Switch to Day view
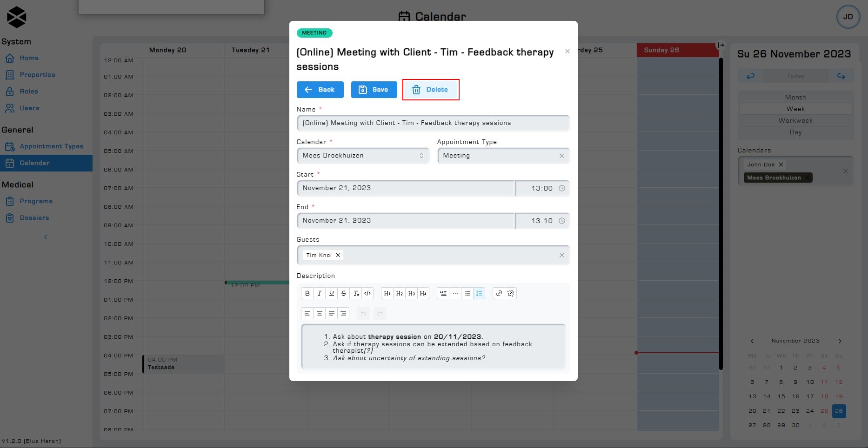Screen dimensions: 868x448 pyautogui.click(x=795, y=132)
